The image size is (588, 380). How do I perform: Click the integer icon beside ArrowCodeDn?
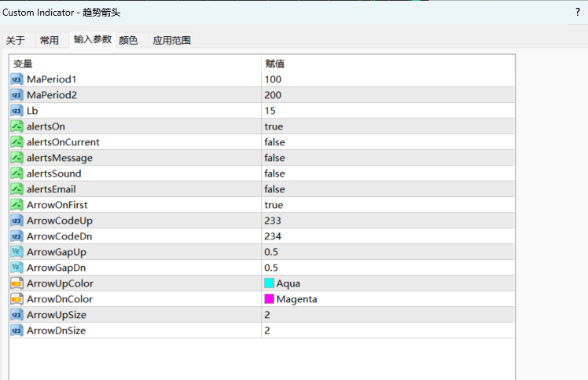(17, 236)
